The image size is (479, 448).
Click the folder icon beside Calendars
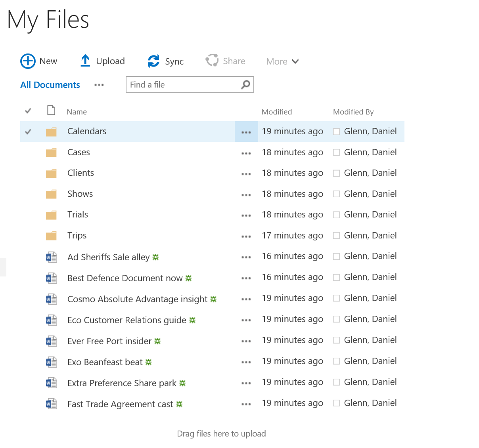tap(51, 131)
